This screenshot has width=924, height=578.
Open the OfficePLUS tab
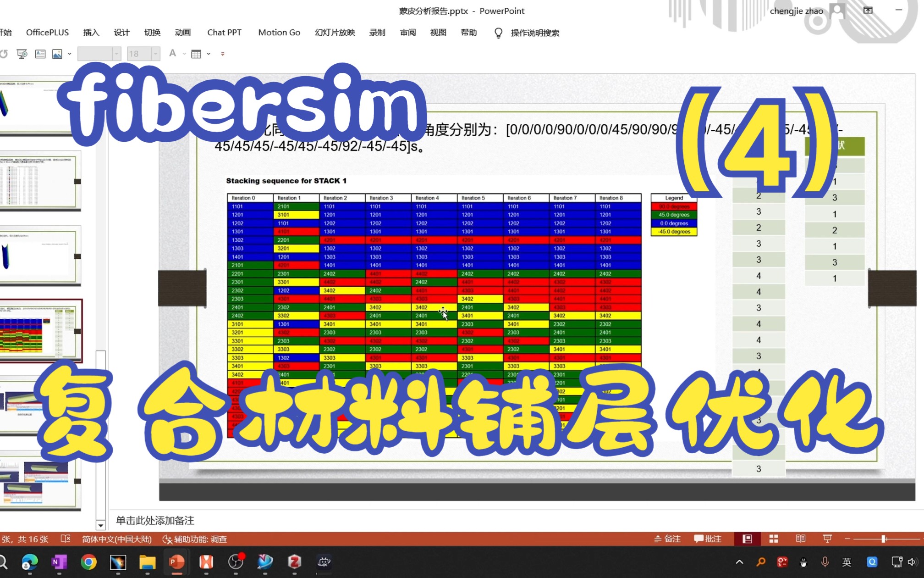click(47, 32)
